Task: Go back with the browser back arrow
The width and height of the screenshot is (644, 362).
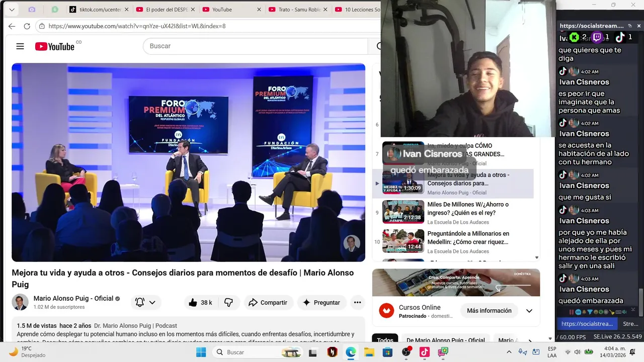Action: (12, 26)
